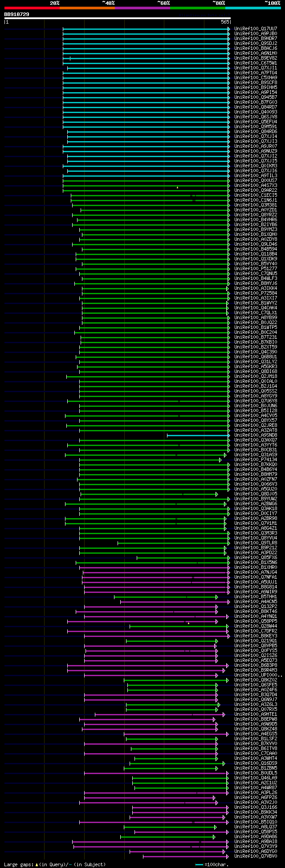
Task: Select hit label UniRef100_B1XHR0
Action: coord(256,567)
